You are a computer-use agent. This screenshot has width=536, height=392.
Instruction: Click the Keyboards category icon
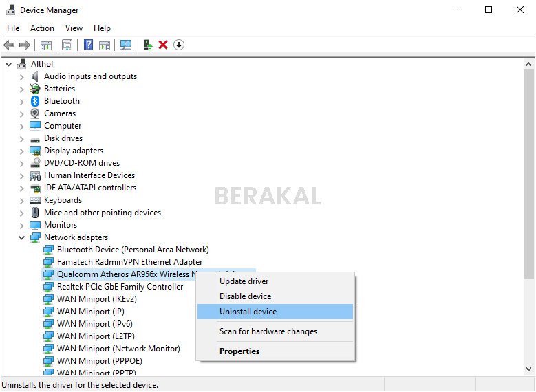click(x=35, y=200)
